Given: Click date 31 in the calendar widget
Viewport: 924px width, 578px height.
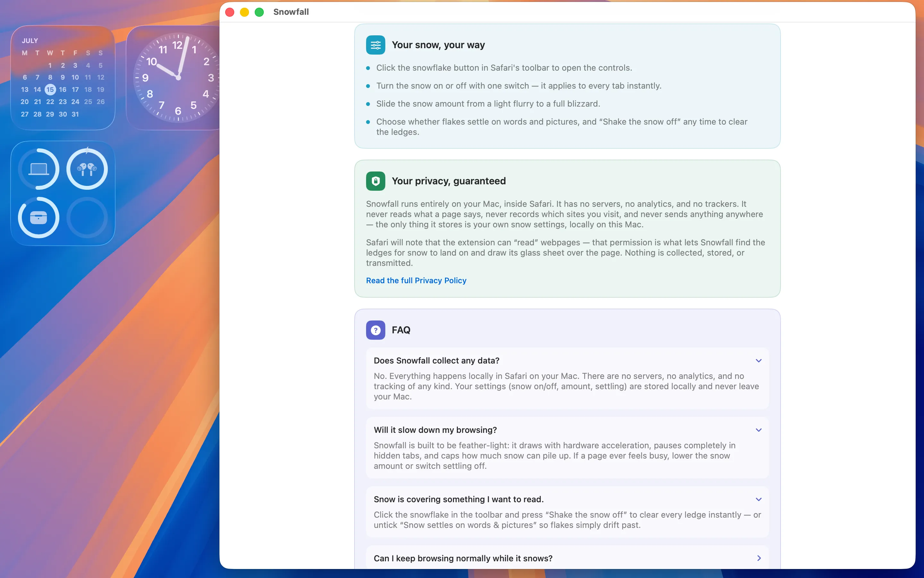Looking at the screenshot, I should pyautogui.click(x=75, y=114).
